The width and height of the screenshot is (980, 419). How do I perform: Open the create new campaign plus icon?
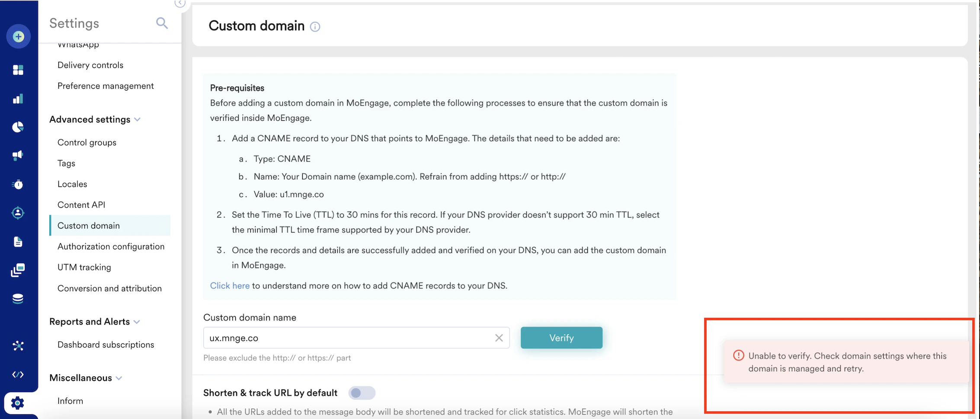[19, 36]
